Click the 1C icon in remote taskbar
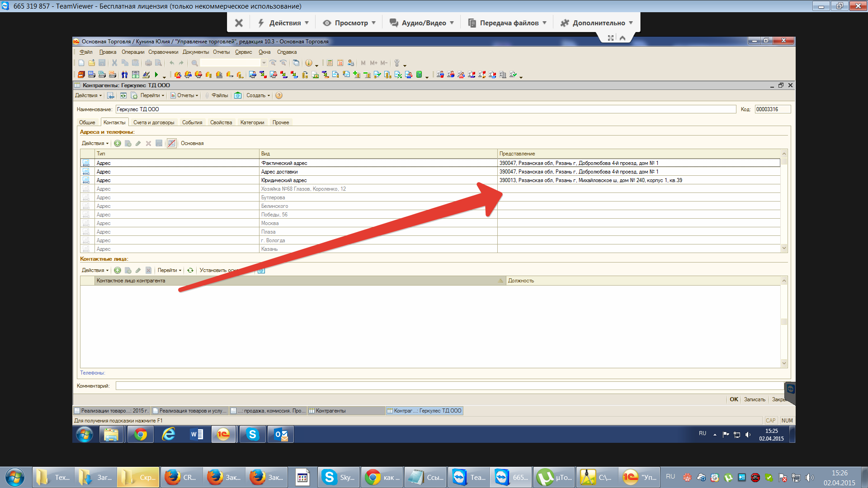The height and width of the screenshot is (488, 868). (223, 435)
